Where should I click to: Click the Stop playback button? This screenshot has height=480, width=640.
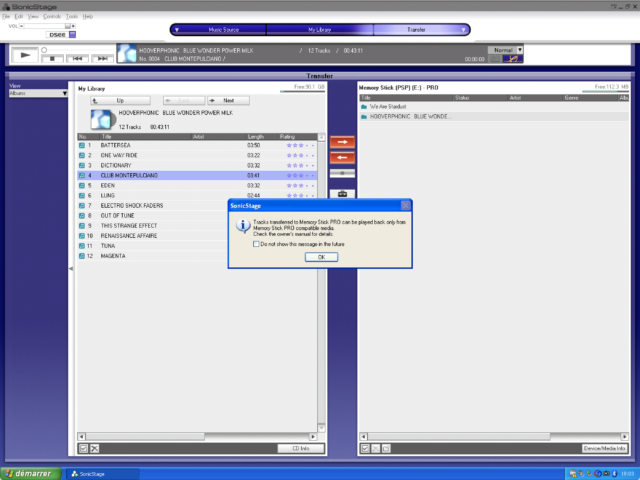tap(52, 59)
